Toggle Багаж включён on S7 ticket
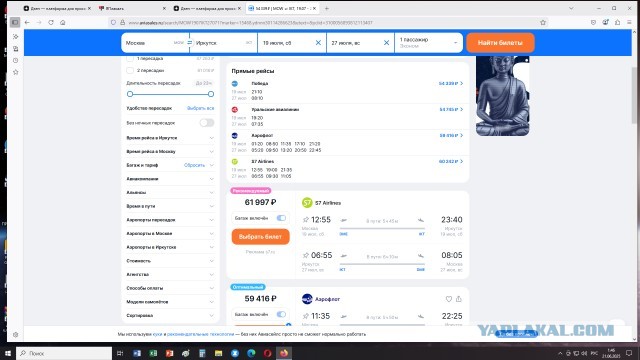 click(x=281, y=218)
